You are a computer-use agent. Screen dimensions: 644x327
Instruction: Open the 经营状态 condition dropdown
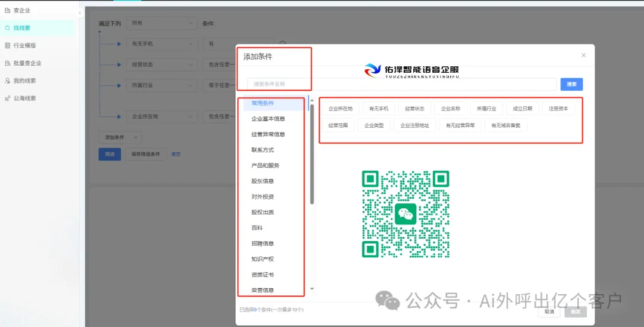(162, 64)
